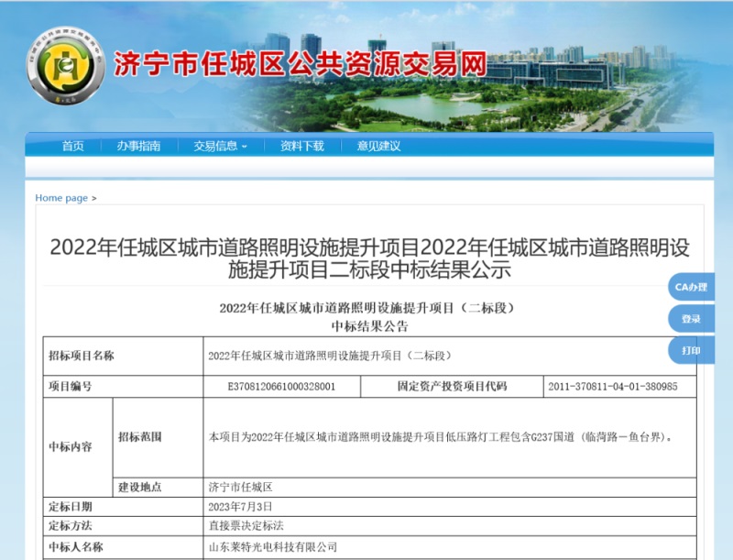Select the code 2011-370811-04-01-380985
The height and width of the screenshot is (560, 733).
click(x=613, y=387)
